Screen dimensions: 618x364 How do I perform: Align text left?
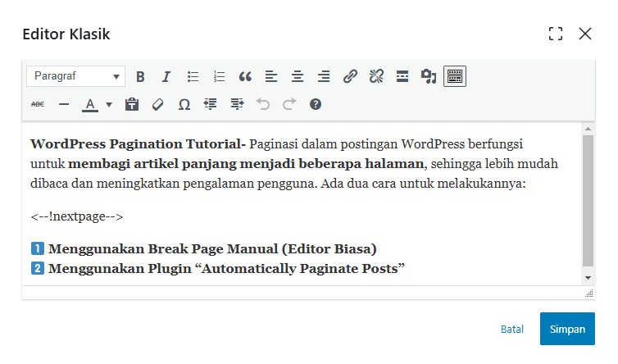click(271, 76)
